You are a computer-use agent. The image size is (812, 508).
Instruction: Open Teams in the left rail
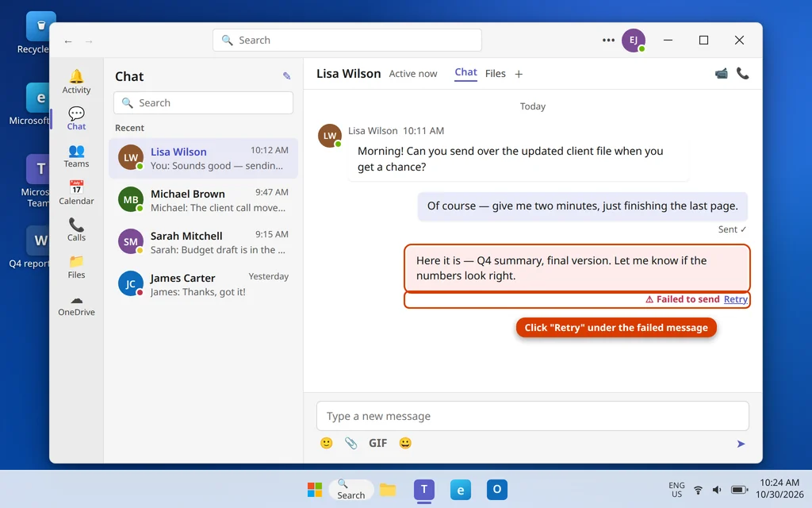(x=76, y=156)
